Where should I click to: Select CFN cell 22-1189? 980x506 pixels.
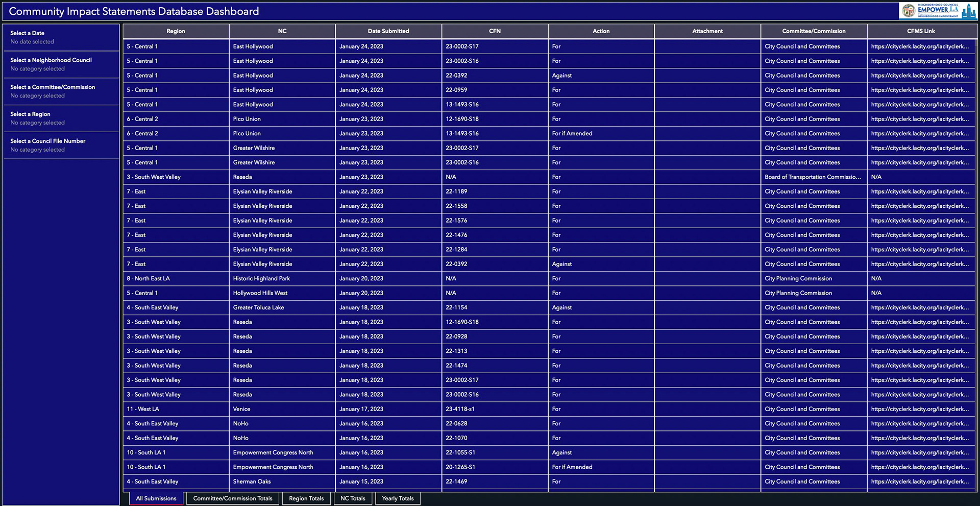pyautogui.click(x=495, y=191)
